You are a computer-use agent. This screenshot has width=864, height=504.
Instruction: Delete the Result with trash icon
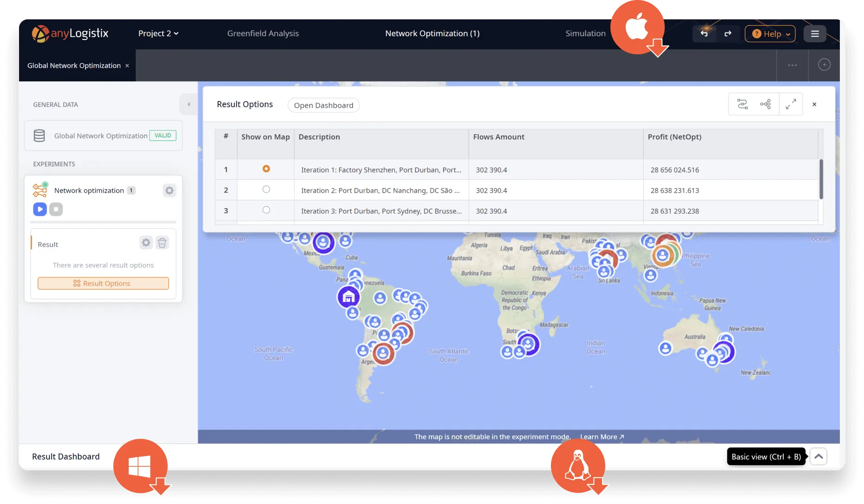[x=162, y=242]
